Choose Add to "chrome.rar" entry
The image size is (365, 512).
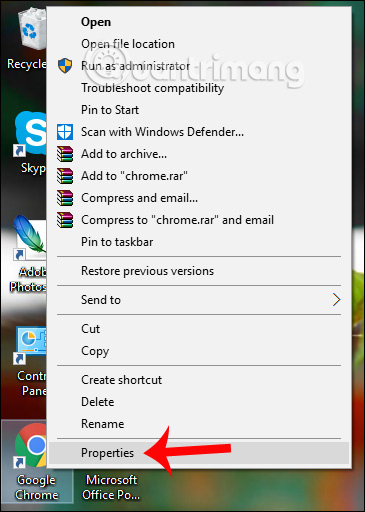[199, 176]
